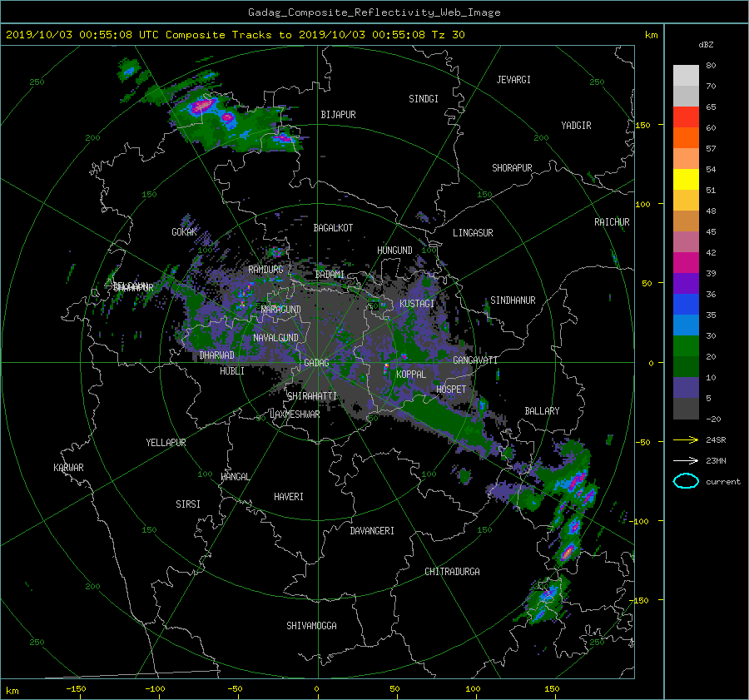749x700 pixels.
Task: Click the DHARWAD city label
Action: click(217, 355)
